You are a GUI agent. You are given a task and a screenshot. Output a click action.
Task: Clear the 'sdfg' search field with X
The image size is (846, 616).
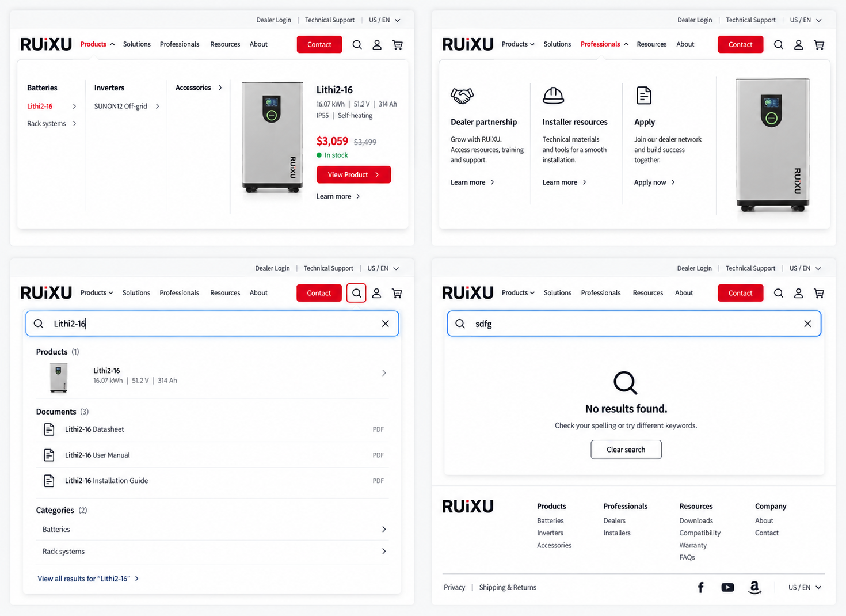coord(808,324)
